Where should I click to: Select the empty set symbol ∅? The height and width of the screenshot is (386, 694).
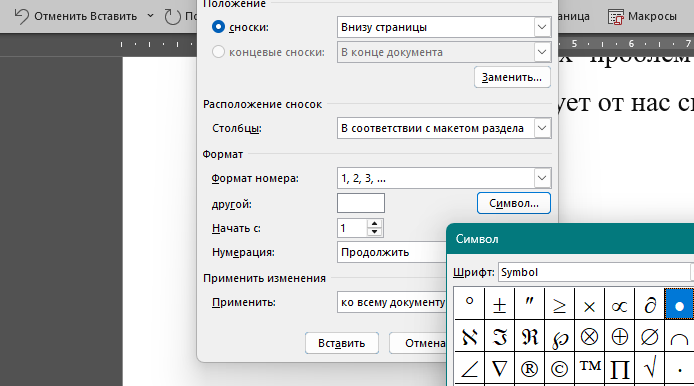pos(650,336)
